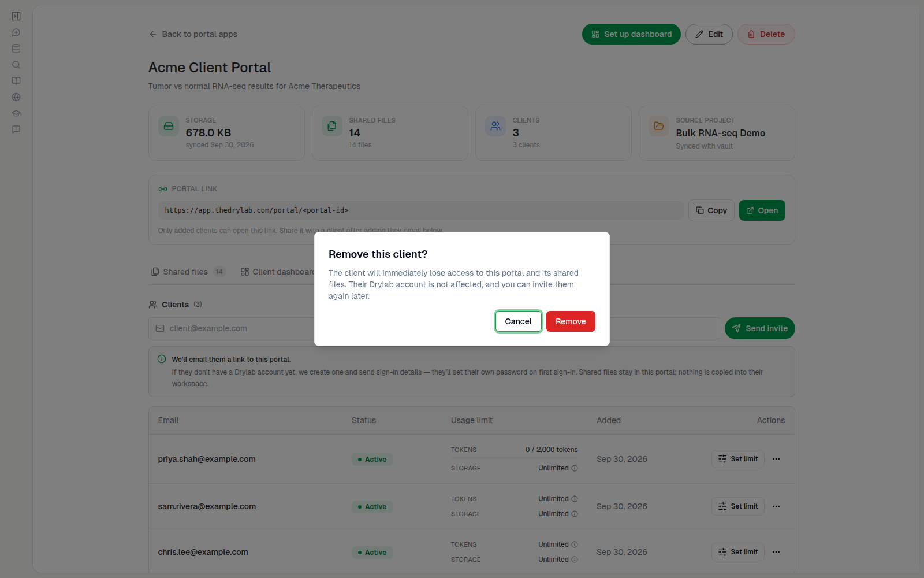Edit the Acme Client Portal

(x=709, y=34)
